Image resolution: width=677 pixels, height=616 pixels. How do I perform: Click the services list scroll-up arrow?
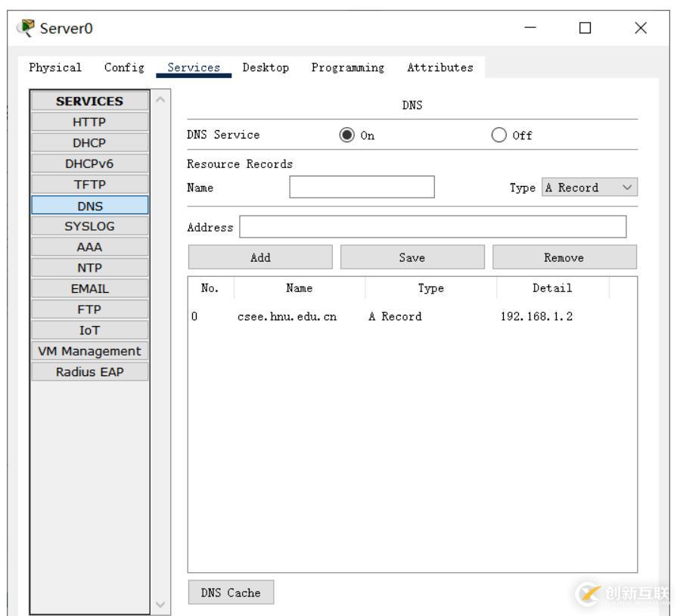coord(160,100)
